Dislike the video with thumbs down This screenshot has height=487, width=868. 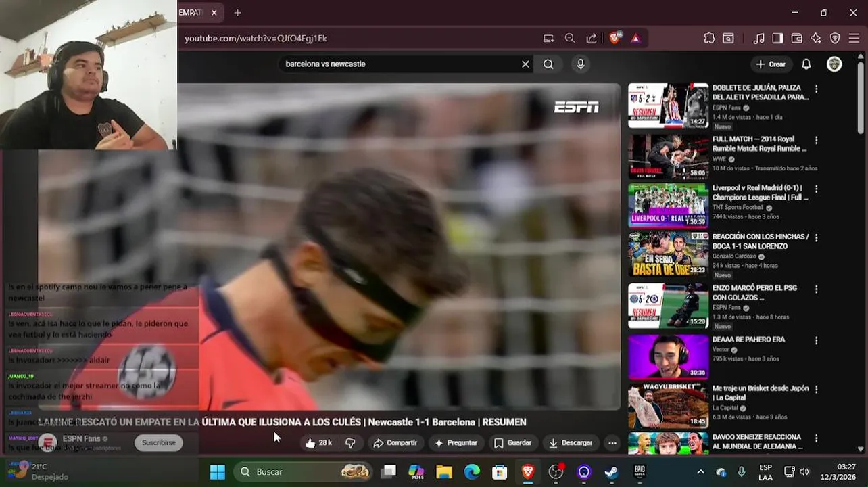tap(350, 443)
